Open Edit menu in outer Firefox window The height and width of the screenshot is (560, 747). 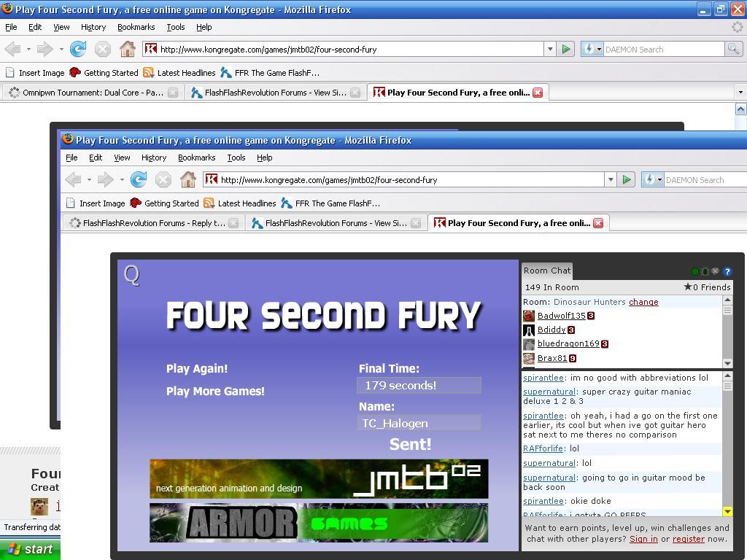(x=35, y=27)
